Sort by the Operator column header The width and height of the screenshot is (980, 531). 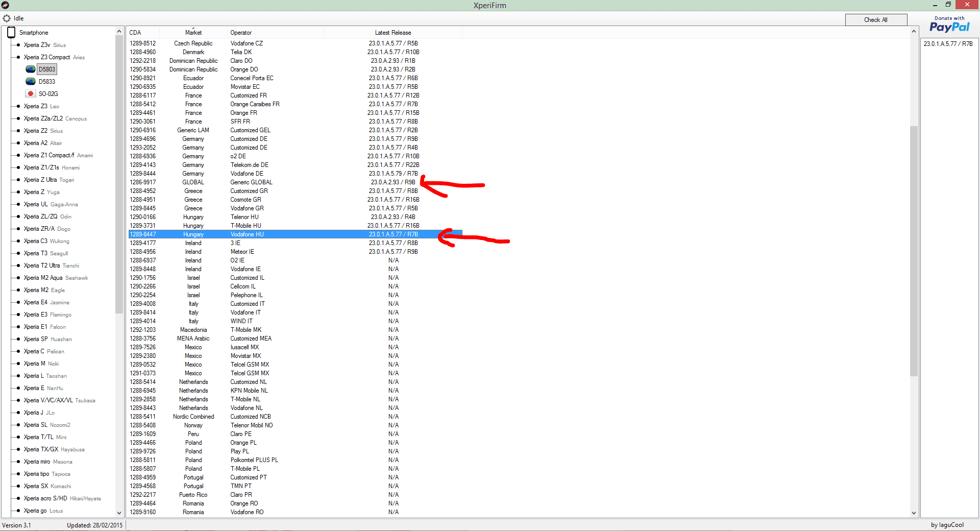click(276, 33)
